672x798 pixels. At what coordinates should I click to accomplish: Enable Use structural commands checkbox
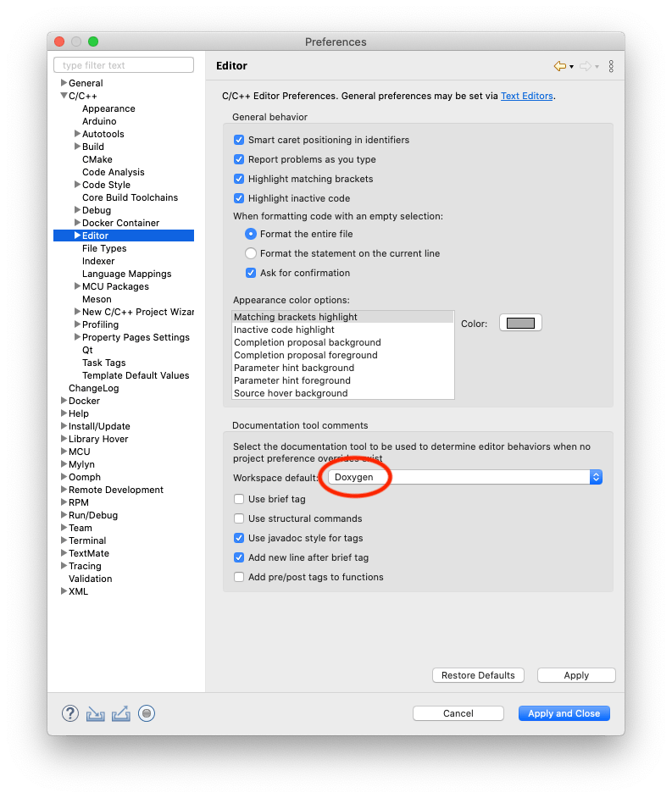point(239,518)
